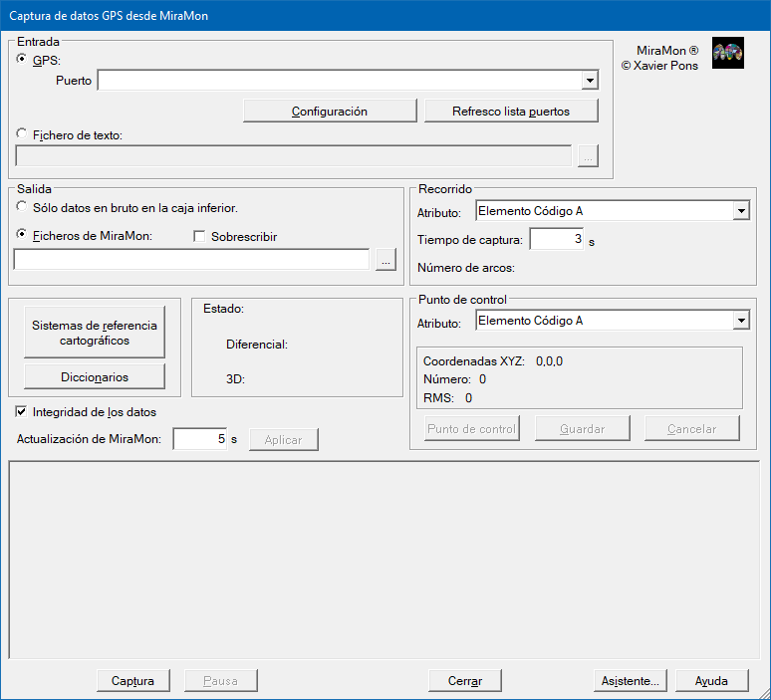Select Fichero de texto input option
Viewport: 771px width, 700px height.
(x=23, y=134)
